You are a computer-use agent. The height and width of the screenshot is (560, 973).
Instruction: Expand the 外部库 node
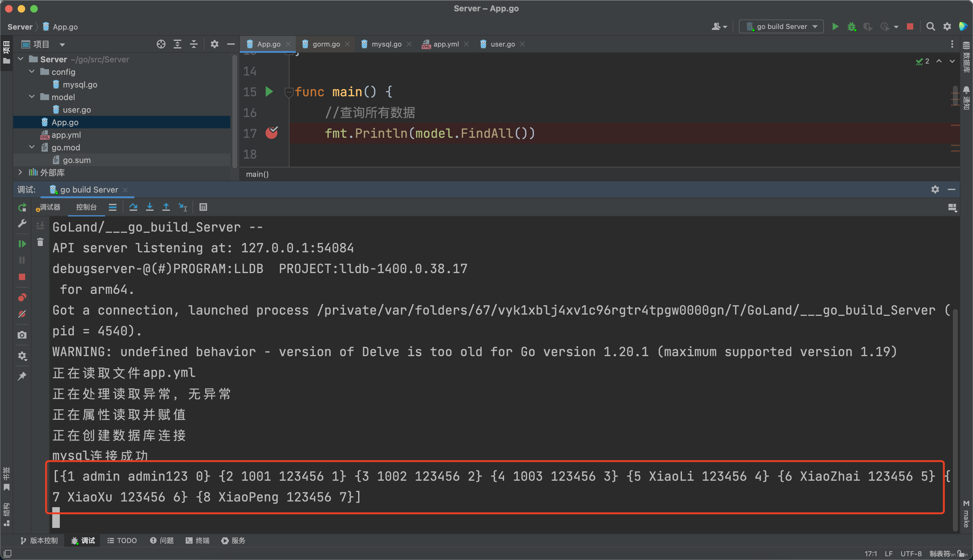pyautogui.click(x=20, y=172)
